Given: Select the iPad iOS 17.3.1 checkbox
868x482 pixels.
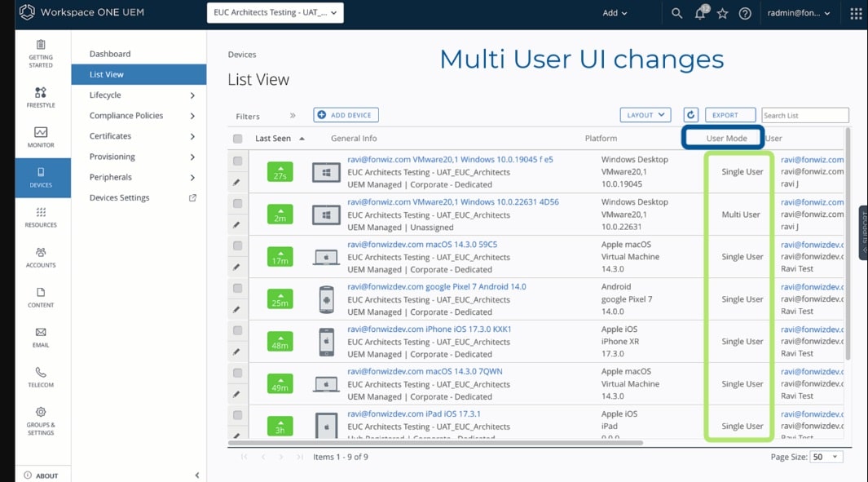Looking at the screenshot, I should 237,415.
